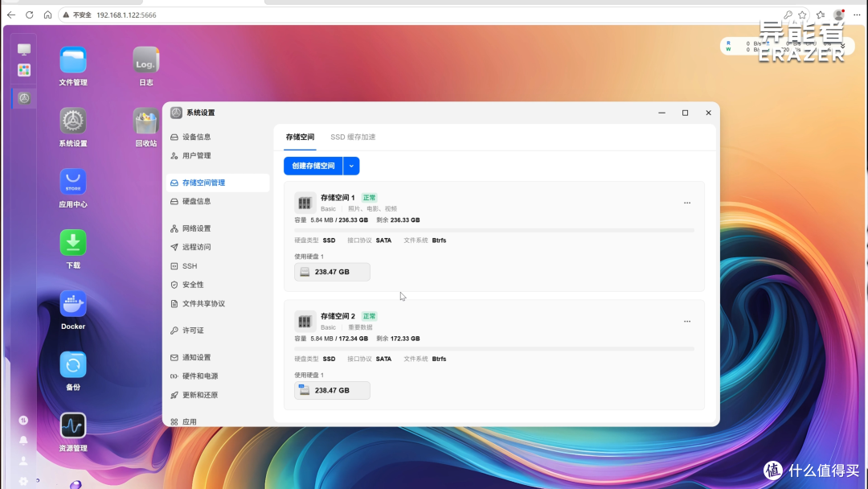
Task: Click 存储空间 2 capacity usage bar
Action: [494, 348]
